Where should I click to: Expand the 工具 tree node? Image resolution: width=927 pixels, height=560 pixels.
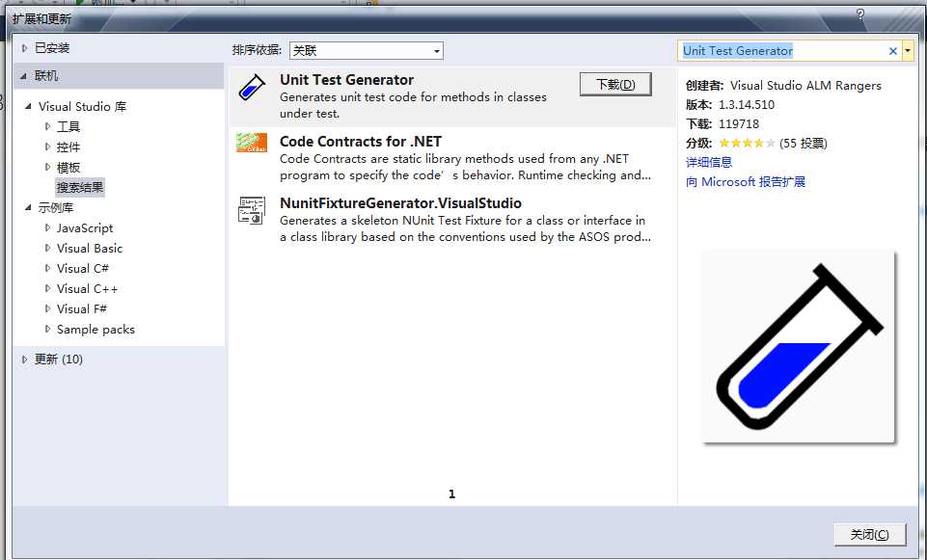pos(48,126)
